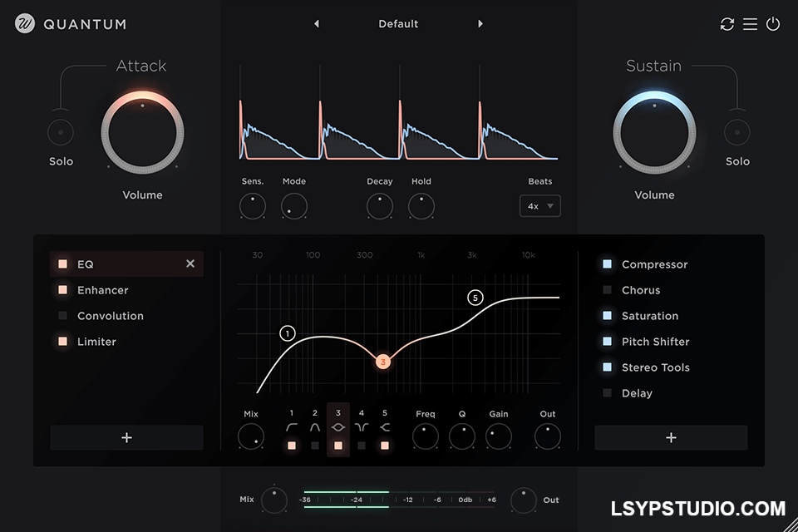Click the Decay knob

point(380,206)
